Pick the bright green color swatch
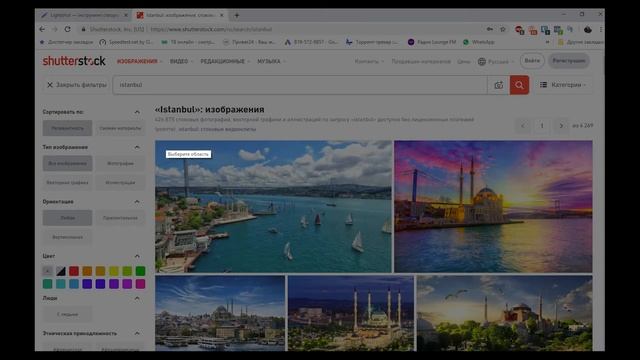Screen dimensions: 640x360 [x=140, y=271]
